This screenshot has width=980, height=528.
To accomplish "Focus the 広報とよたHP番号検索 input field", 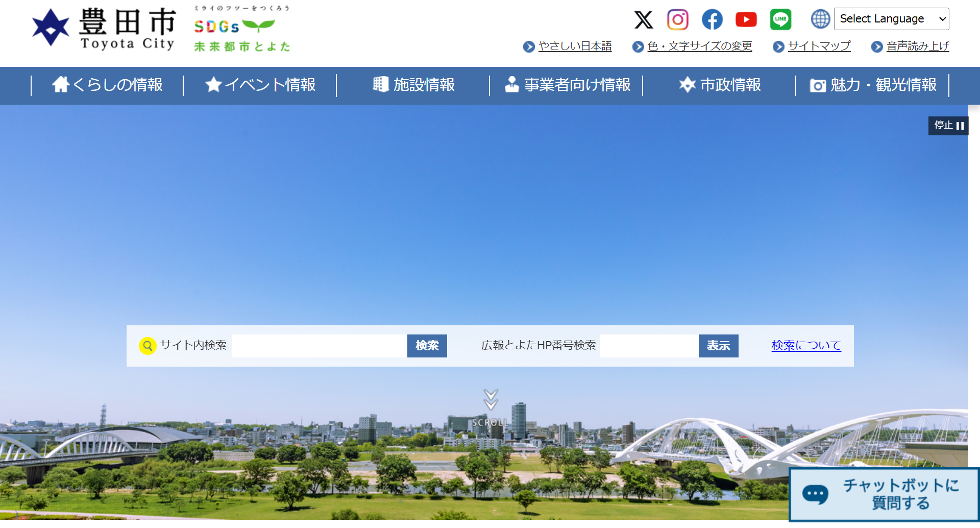I will (649, 346).
